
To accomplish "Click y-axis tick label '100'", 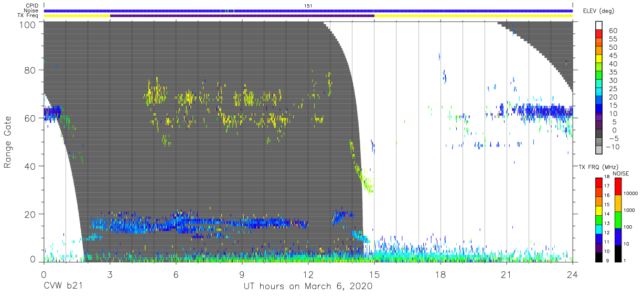I will pyautogui.click(x=27, y=24).
